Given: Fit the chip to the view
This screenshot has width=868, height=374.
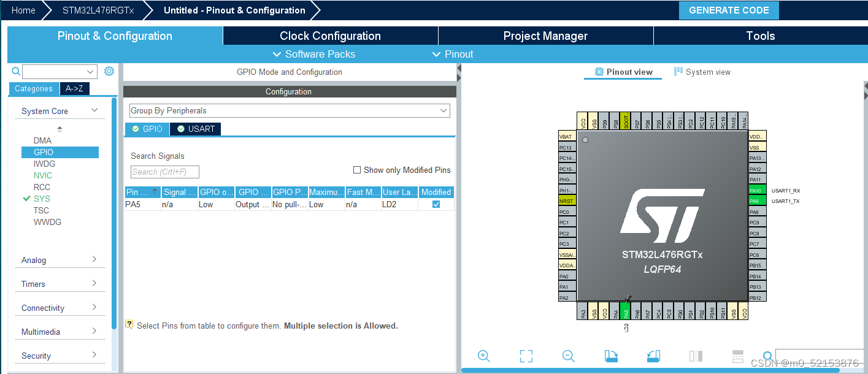Looking at the screenshot, I should point(526,356).
